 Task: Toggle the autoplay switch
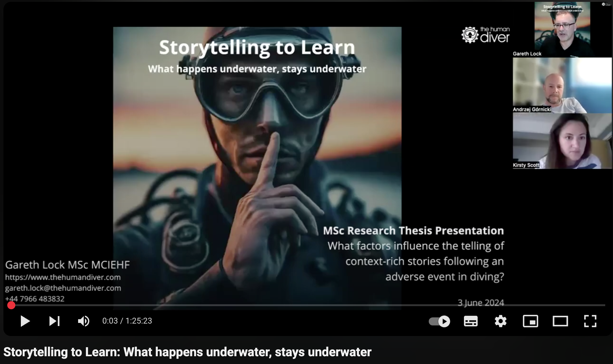[439, 321]
